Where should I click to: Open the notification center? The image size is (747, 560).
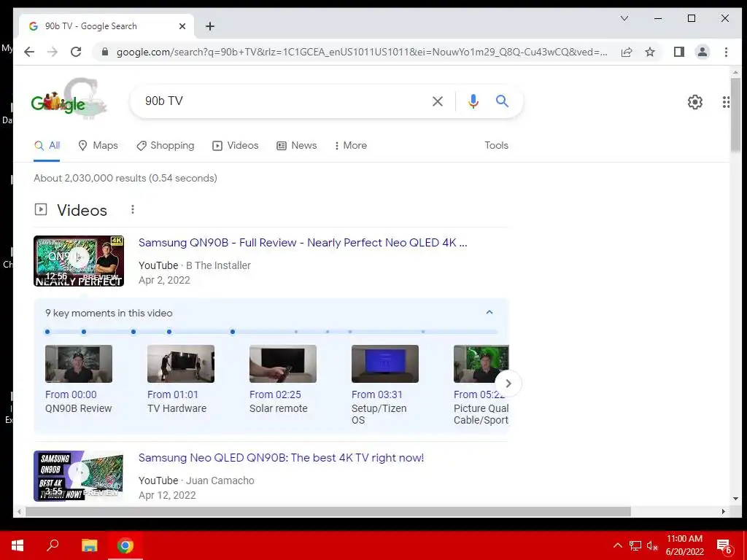click(724, 545)
